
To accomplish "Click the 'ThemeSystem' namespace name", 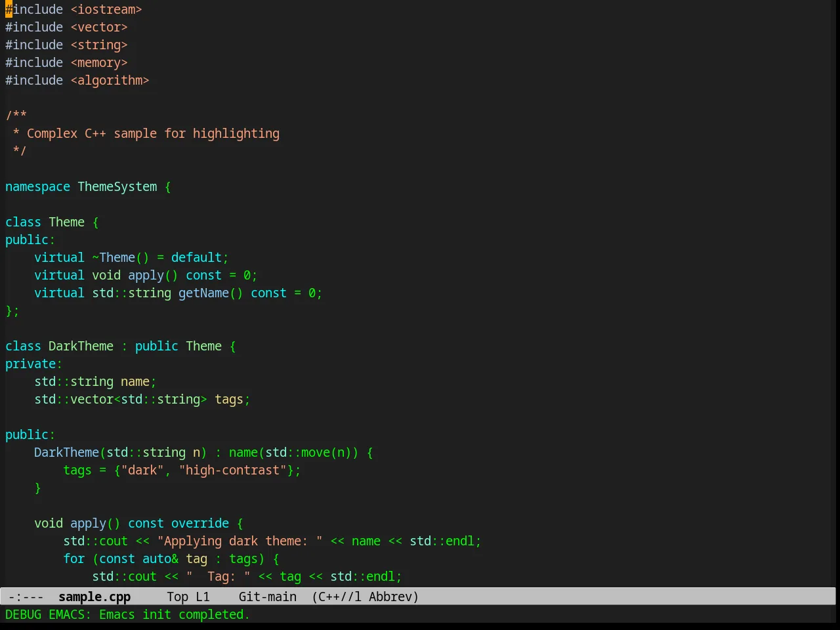I will click(x=117, y=186).
